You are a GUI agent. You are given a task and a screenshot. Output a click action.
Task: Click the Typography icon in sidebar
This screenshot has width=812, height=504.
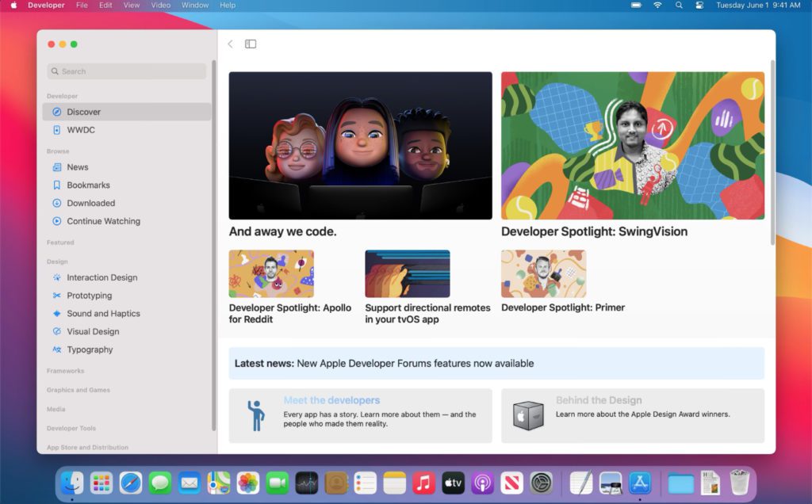tap(57, 349)
